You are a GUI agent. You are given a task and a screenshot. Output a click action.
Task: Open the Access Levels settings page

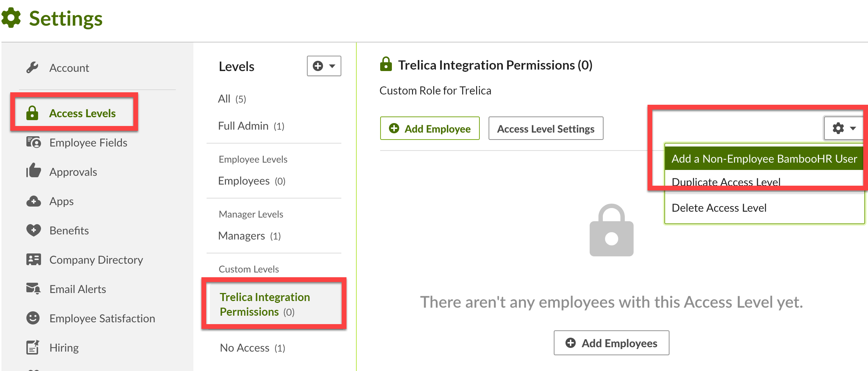(x=82, y=113)
